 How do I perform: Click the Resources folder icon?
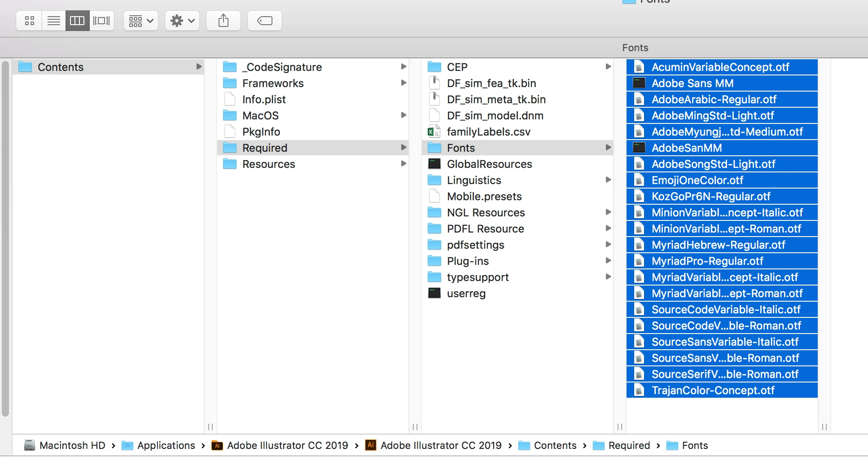coord(230,164)
